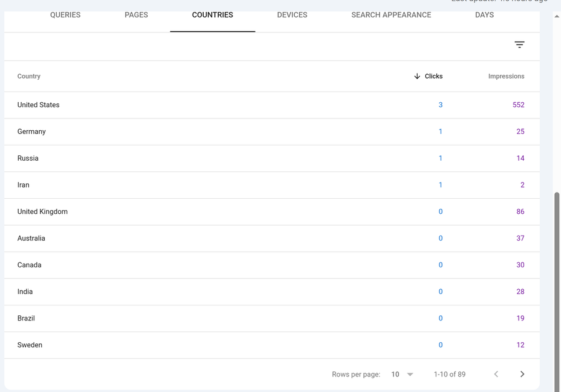
Task: Click United States impressions value 552
Action: pos(519,105)
